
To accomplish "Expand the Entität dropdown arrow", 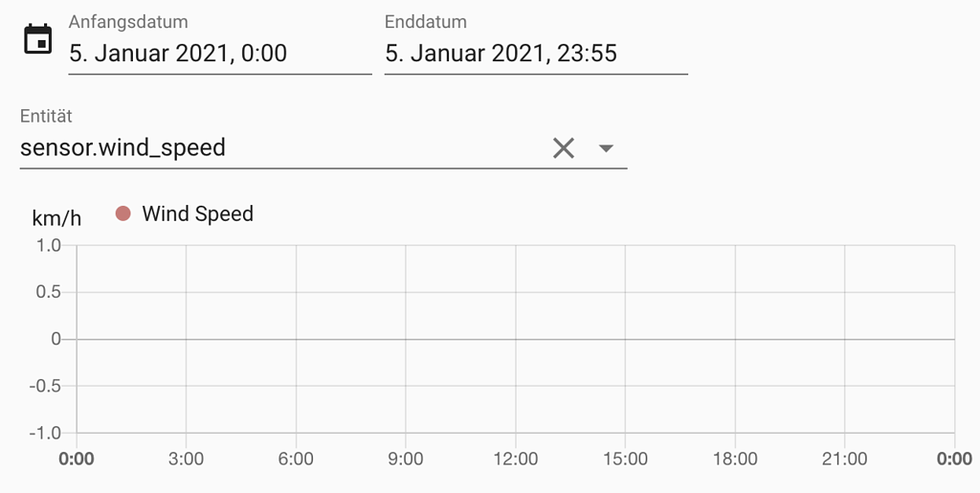I will 606,148.
